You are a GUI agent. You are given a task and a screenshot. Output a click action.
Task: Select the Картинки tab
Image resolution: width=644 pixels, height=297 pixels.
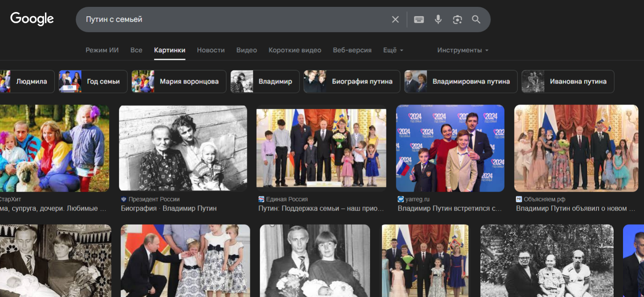pyautogui.click(x=170, y=50)
